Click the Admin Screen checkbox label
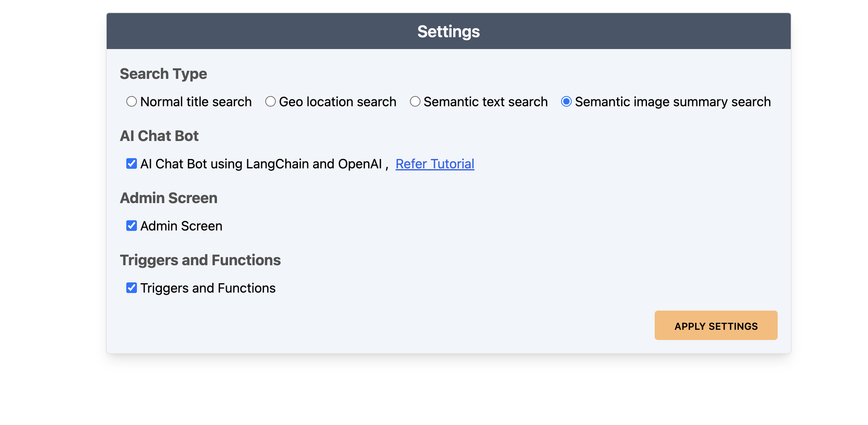Viewport: 868px width, 425px height. (x=181, y=226)
